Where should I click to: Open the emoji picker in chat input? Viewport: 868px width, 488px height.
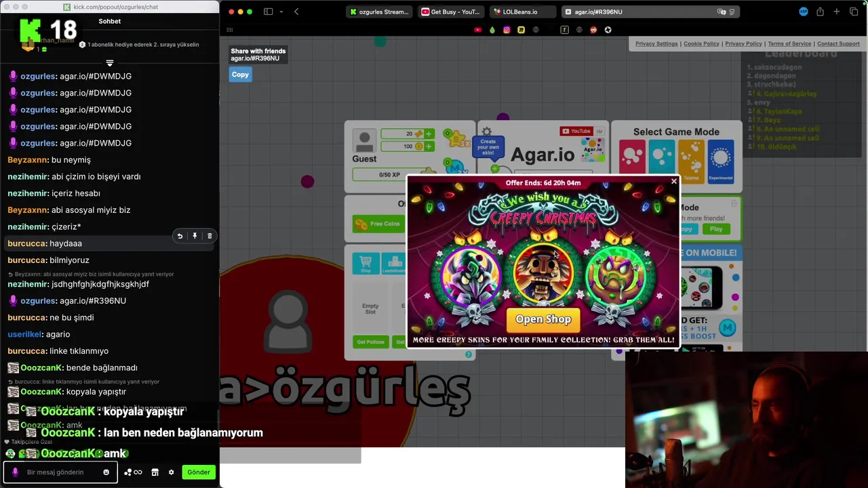tap(106, 472)
